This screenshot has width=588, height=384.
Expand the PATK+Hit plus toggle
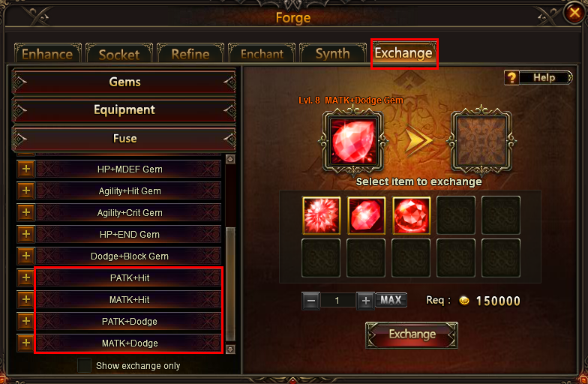point(25,277)
